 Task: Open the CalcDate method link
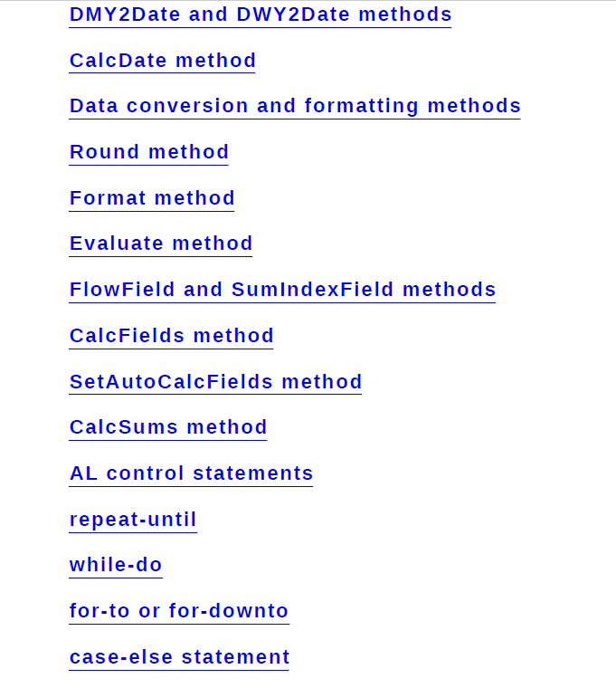[x=162, y=61]
